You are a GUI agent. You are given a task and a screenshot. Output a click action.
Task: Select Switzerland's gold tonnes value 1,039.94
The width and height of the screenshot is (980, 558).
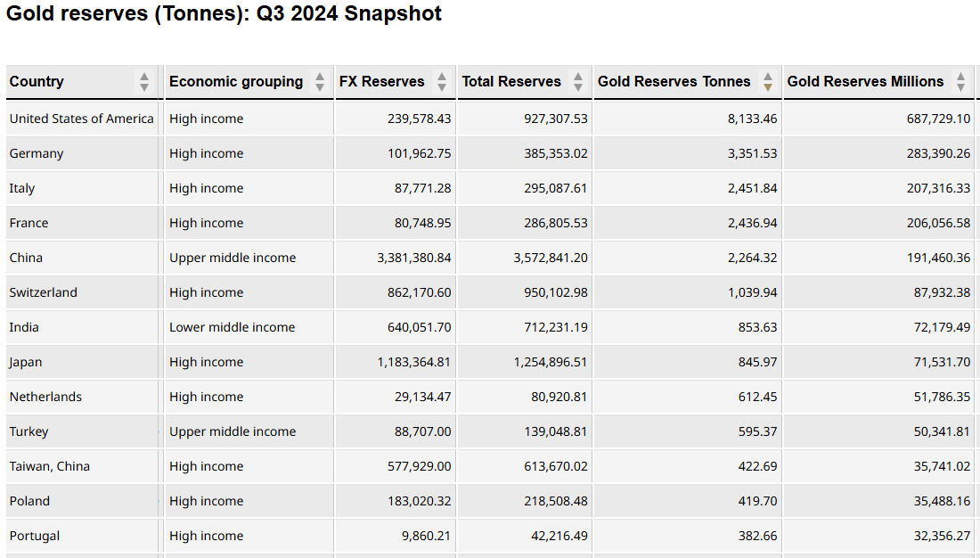point(752,292)
